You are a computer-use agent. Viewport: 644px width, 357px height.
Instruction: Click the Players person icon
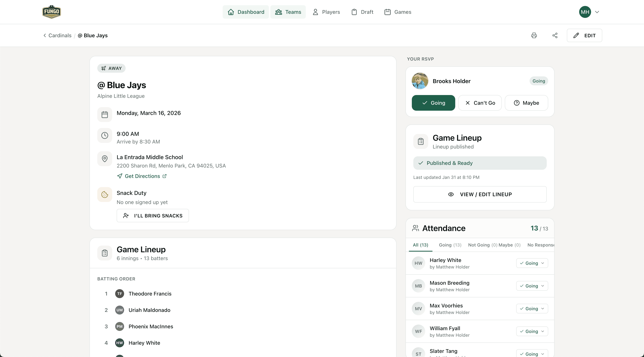pyautogui.click(x=315, y=12)
